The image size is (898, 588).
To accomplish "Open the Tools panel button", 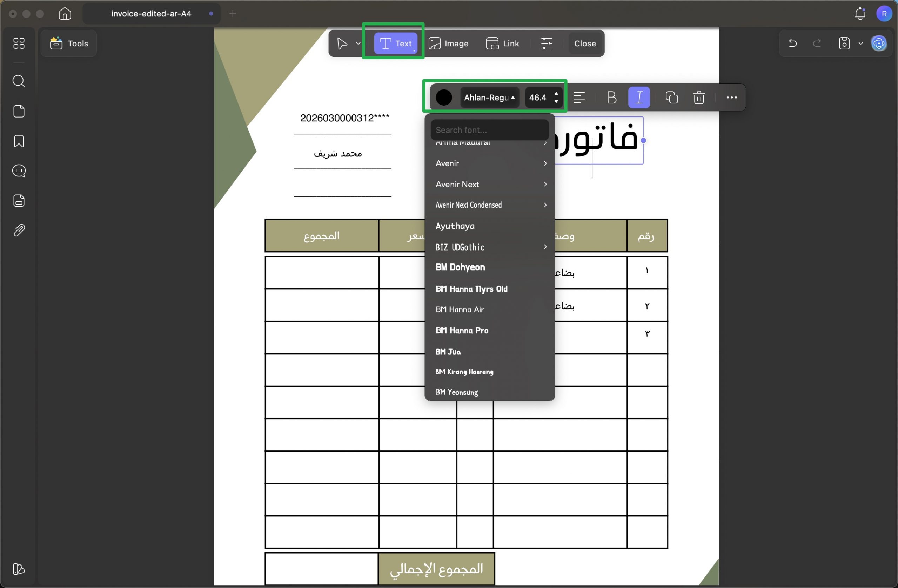I will pos(69,44).
